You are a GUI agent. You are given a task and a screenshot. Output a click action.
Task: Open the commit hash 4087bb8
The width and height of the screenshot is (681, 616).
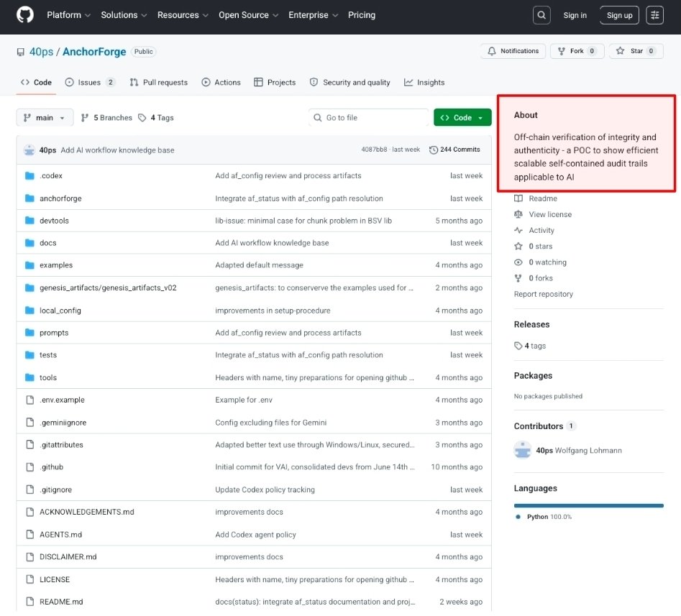tap(373, 150)
